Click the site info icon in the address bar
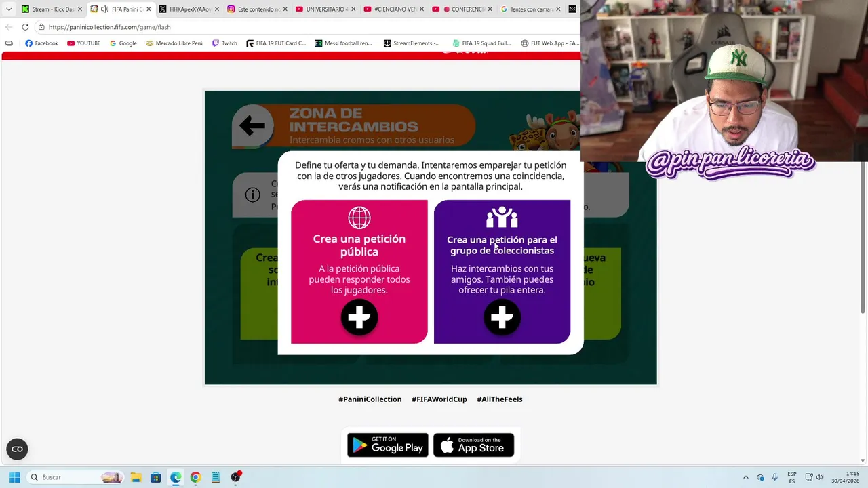868x488 pixels. coord(41,27)
